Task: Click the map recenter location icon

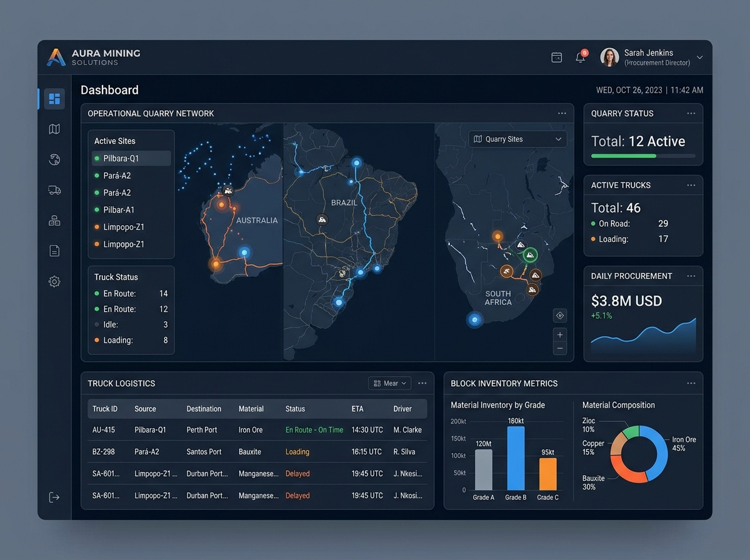Action: [x=560, y=316]
